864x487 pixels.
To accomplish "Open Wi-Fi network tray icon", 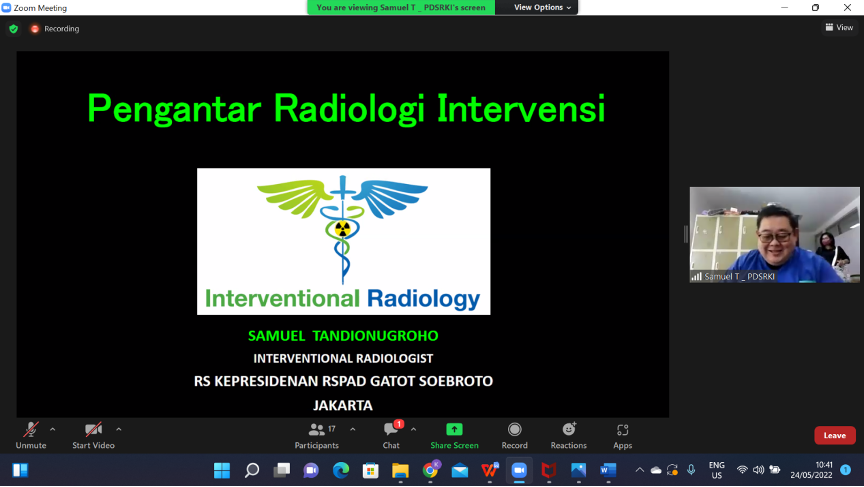I will click(x=742, y=470).
